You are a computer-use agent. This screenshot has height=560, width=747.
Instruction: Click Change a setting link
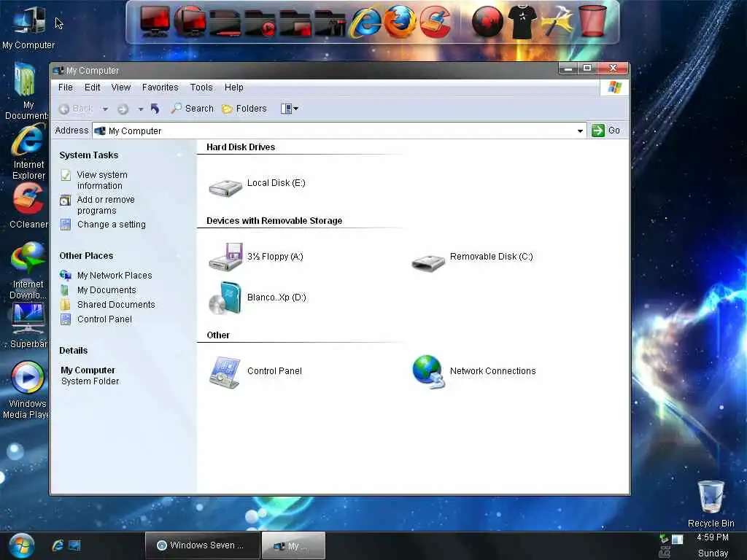112,225
